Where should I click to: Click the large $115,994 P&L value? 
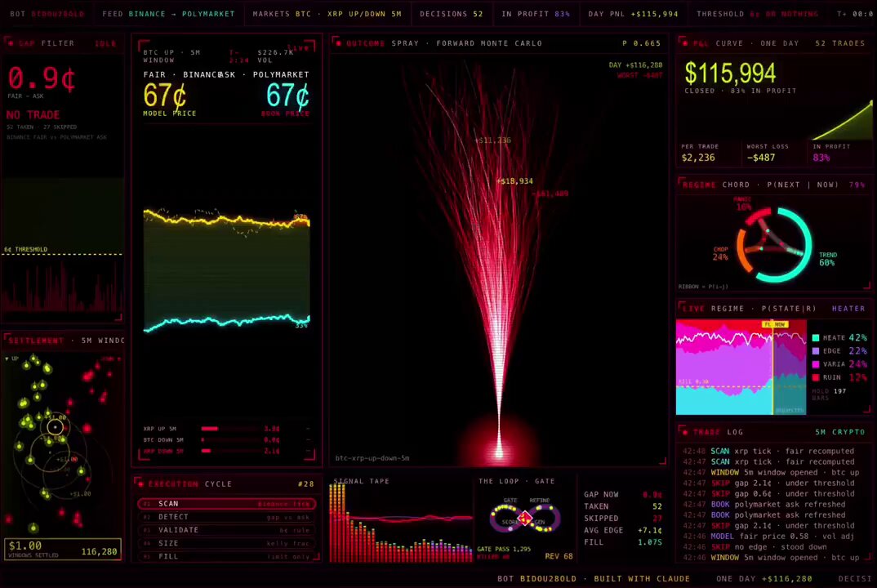click(x=731, y=73)
